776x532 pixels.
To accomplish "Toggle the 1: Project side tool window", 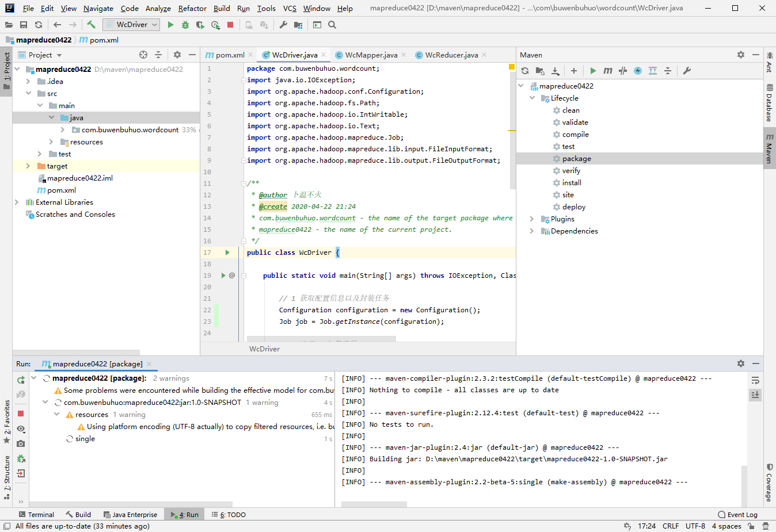I will coord(6,71).
